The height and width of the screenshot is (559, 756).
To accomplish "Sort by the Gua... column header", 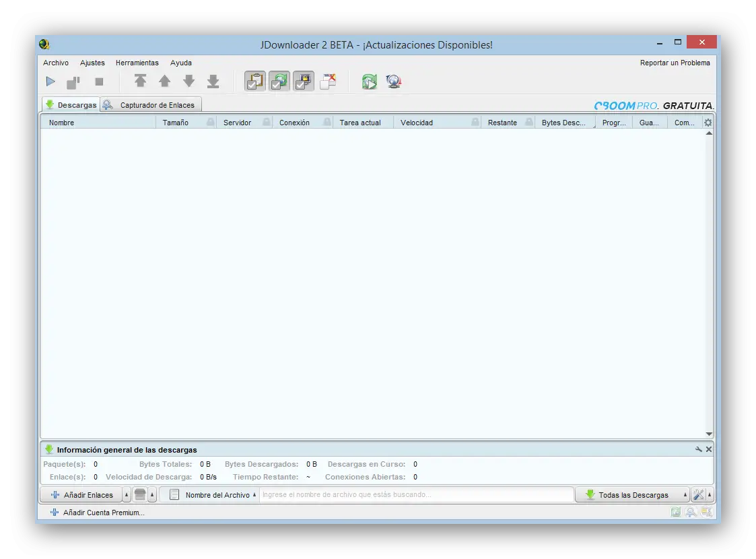I will pos(649,123).
